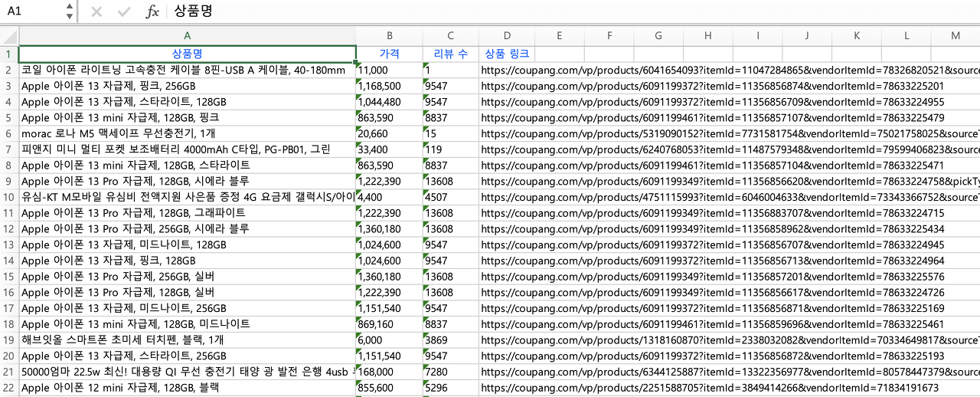This screenshot has width=980, height=397.
Task: Select column M header
Action: [x=955, y=36]
